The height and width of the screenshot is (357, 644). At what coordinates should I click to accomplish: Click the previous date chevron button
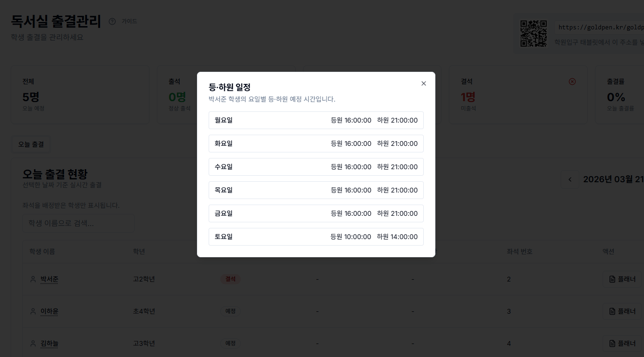pos(570,179)
